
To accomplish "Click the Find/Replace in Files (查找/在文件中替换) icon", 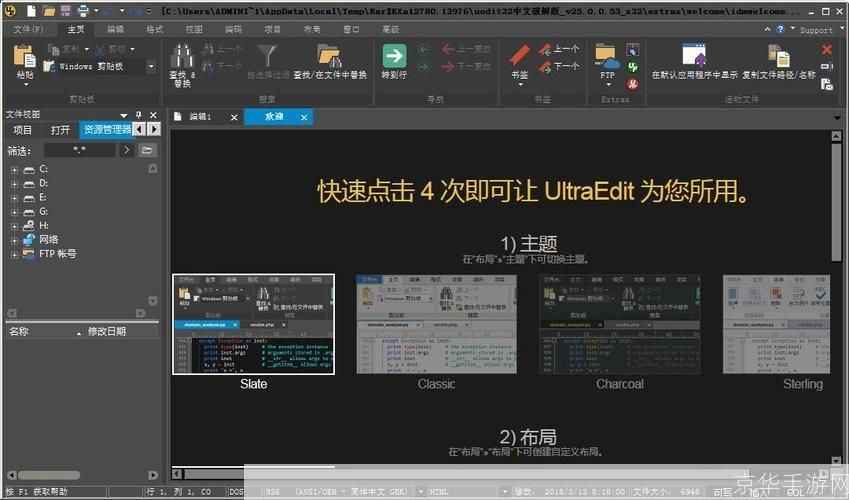I will pyautogui.click(x=329, y=55).
